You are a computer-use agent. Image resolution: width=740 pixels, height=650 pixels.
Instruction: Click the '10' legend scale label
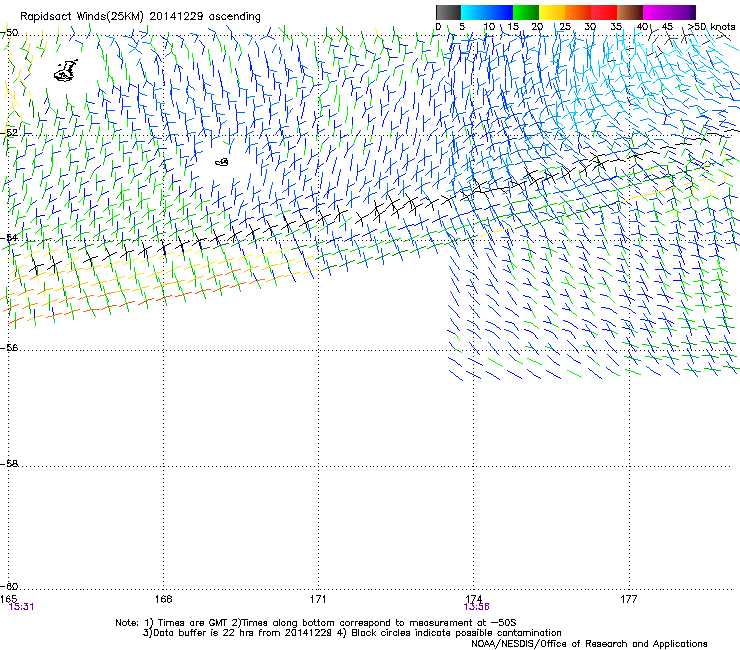(x=489, y=27)
